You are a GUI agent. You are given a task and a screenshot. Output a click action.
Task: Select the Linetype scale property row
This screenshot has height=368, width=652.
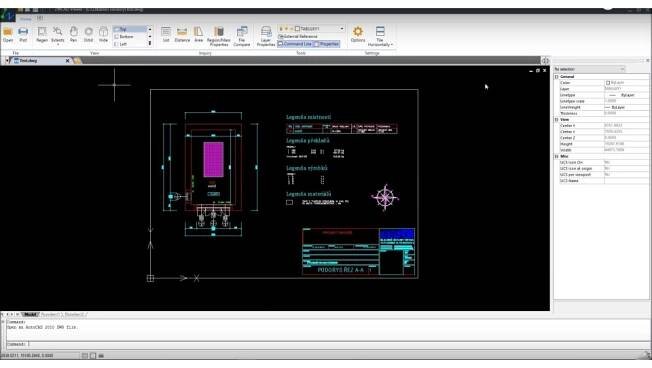604,101
